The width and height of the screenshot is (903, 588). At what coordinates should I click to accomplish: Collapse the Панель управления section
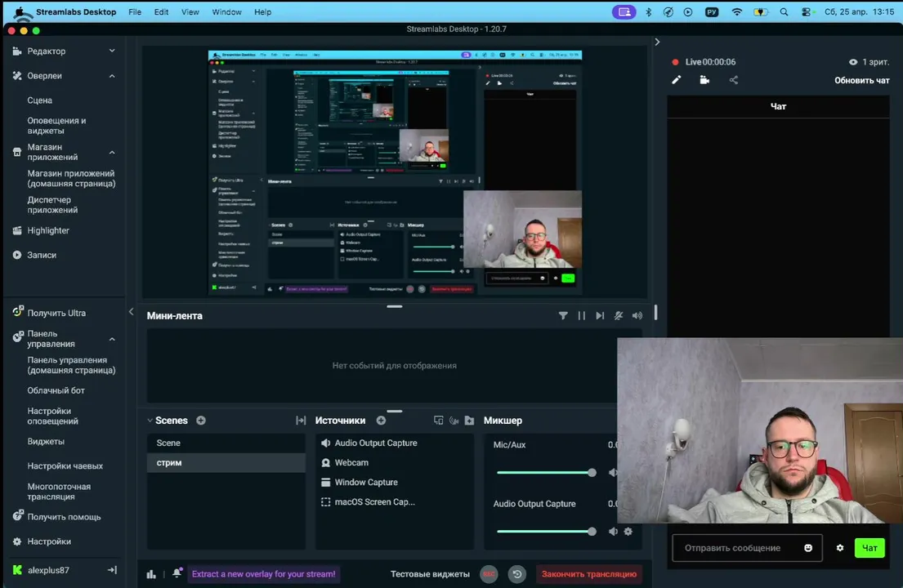tap(112, 339)
